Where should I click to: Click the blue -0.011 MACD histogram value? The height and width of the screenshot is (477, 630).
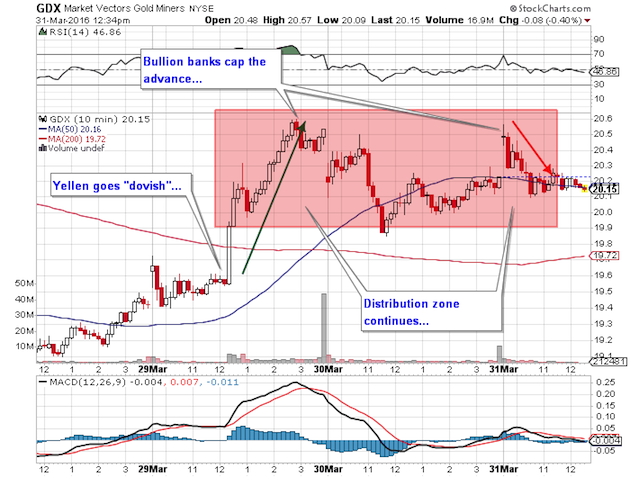pyautogui.click(x=222, y=382)
